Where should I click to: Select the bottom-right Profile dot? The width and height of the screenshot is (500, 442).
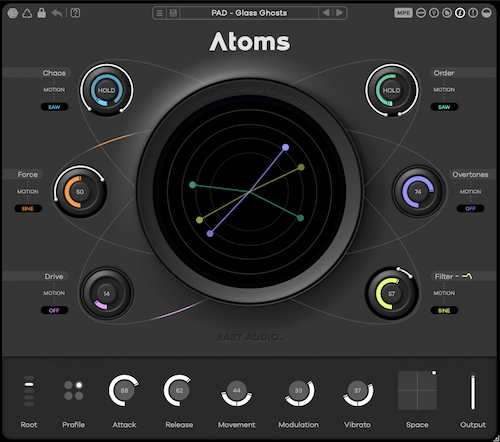(79, 396)
